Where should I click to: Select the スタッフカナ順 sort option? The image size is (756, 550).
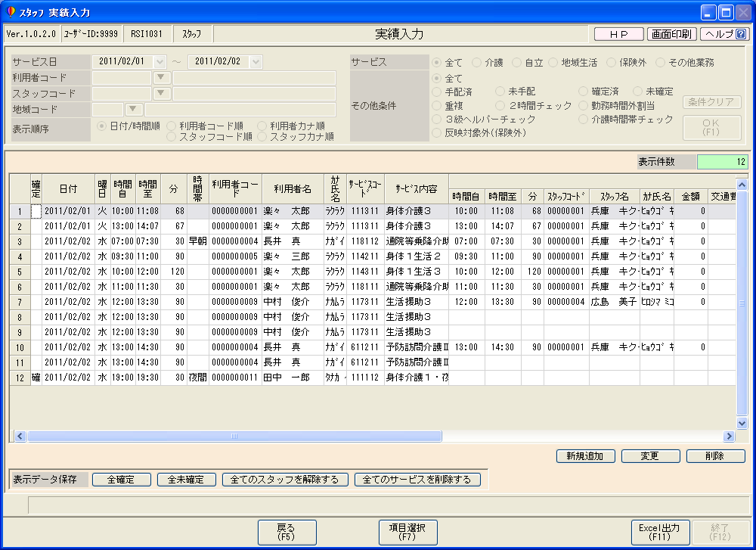pos(262,137)
